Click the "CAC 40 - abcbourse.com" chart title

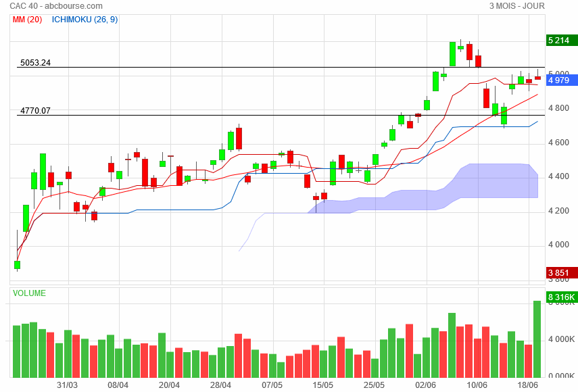click(56, 6)
